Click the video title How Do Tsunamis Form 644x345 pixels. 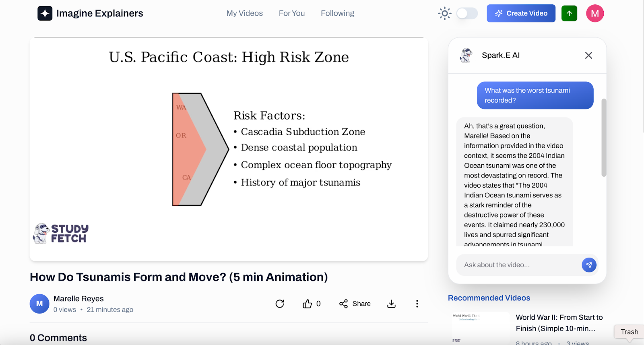[179, 277]
